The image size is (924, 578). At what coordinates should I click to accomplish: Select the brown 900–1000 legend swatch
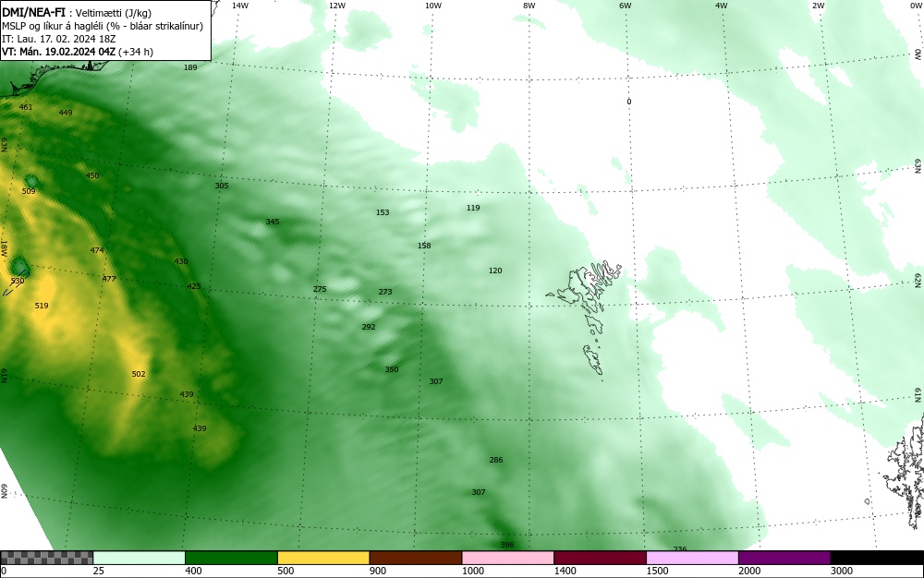tap(416, 558)
